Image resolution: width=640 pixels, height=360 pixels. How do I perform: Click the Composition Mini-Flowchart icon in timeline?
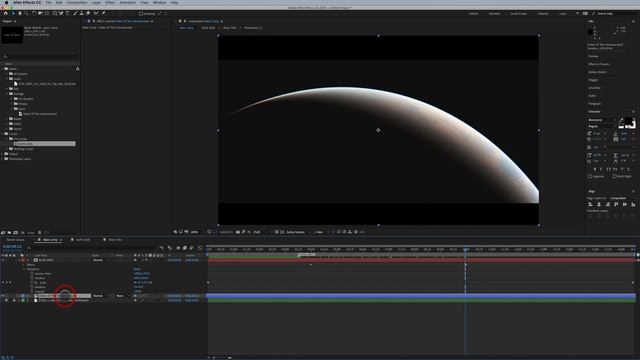[161, 248]
